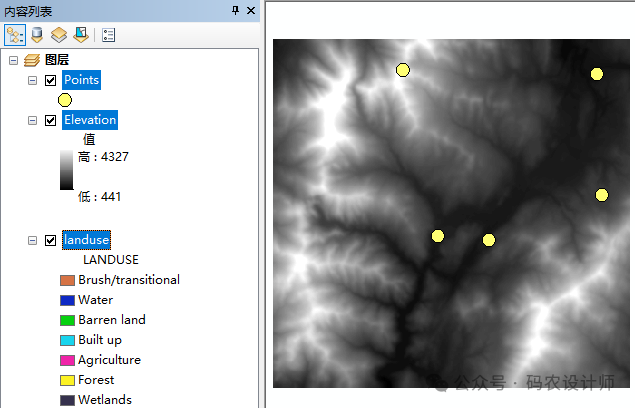Close the table of contents panel
The width and height of the screenshot is (635, 408).
point(251,10)
